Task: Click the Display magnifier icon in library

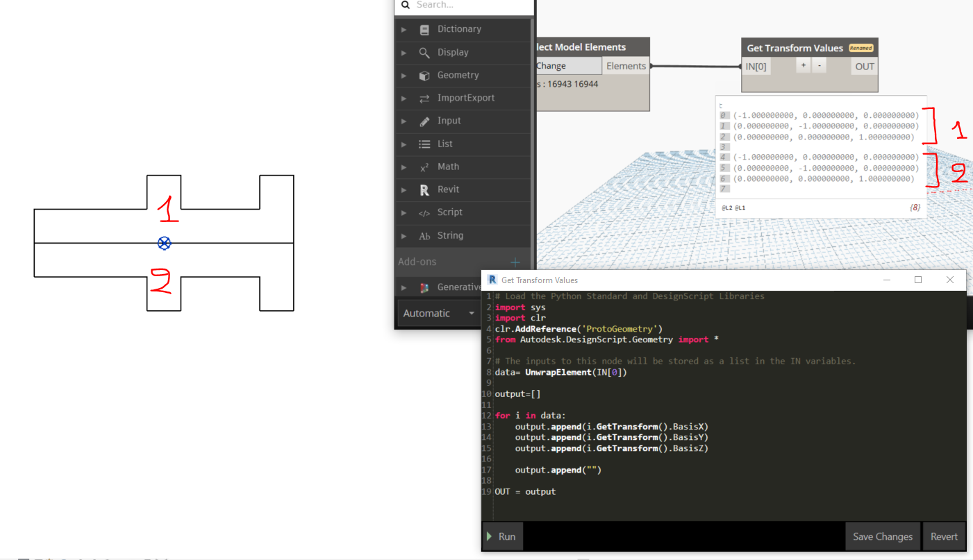Action: (424, 53)
